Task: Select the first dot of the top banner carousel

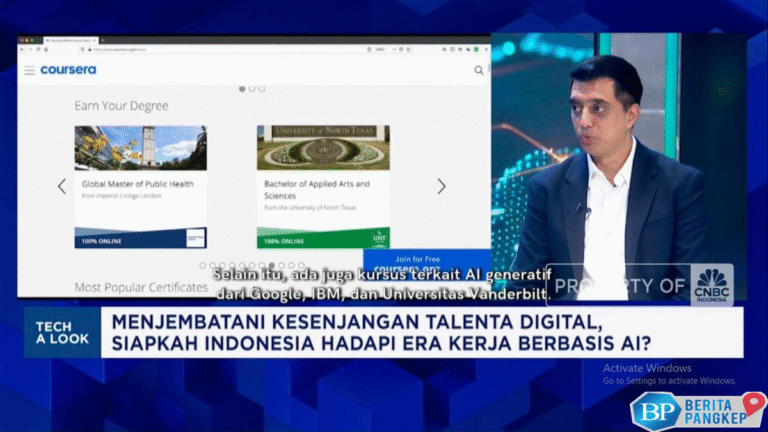Action: point(242,89)
